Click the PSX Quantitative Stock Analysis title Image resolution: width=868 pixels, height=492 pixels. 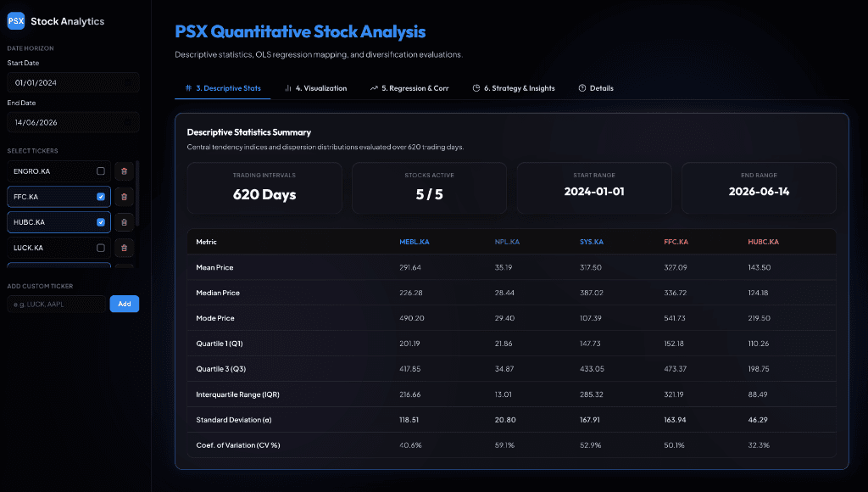coord(300,32)
